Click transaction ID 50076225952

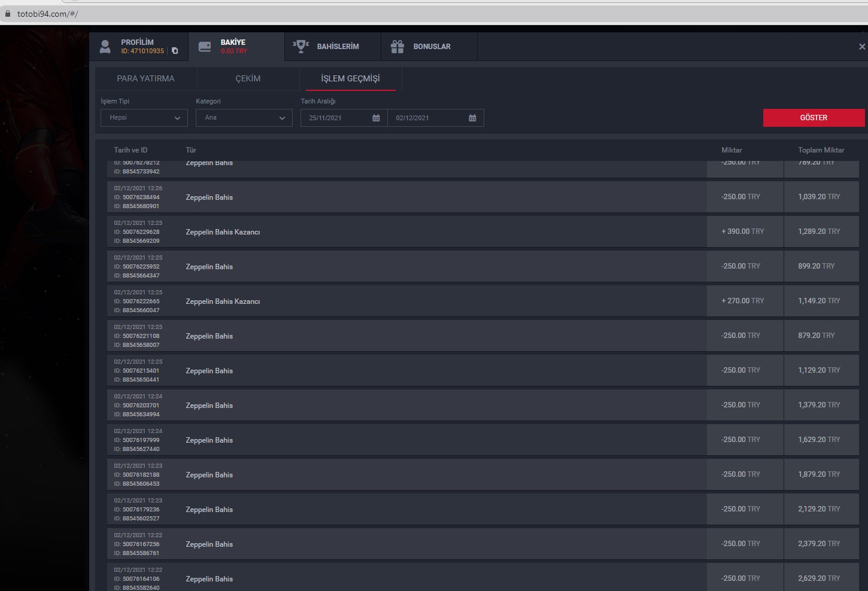pyautogui.click(x=137, y=267)
